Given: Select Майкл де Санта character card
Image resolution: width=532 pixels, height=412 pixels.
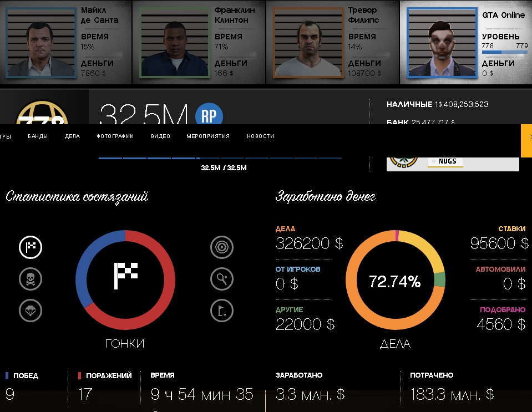Looking at the screenshot, I should tap(66, 42).
